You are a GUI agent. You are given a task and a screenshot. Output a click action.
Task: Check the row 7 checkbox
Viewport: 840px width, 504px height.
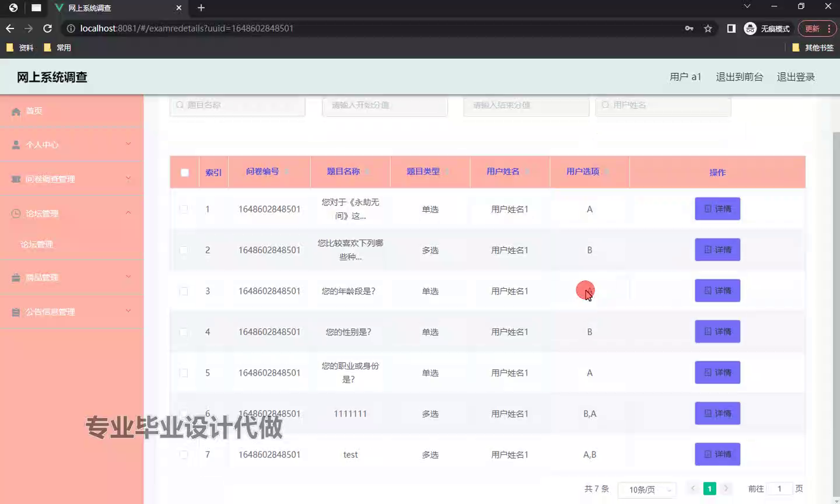(184, 454)
